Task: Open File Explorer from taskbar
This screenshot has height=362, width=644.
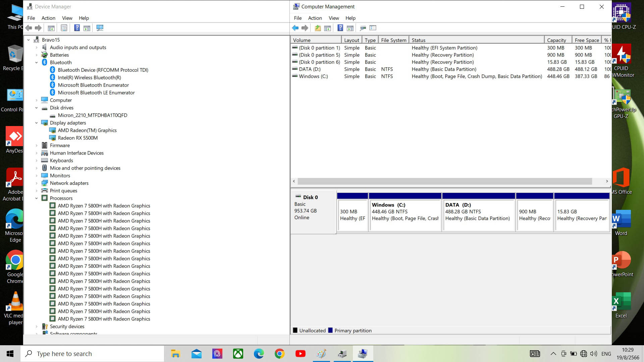Action: pyautogui.click(x=175, y=354)
